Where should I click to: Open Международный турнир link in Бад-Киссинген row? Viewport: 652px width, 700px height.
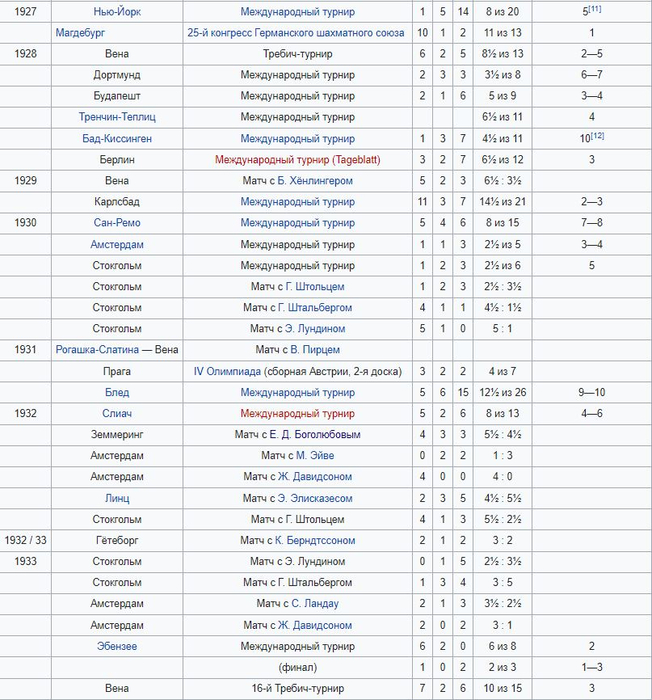click(297, 138)
